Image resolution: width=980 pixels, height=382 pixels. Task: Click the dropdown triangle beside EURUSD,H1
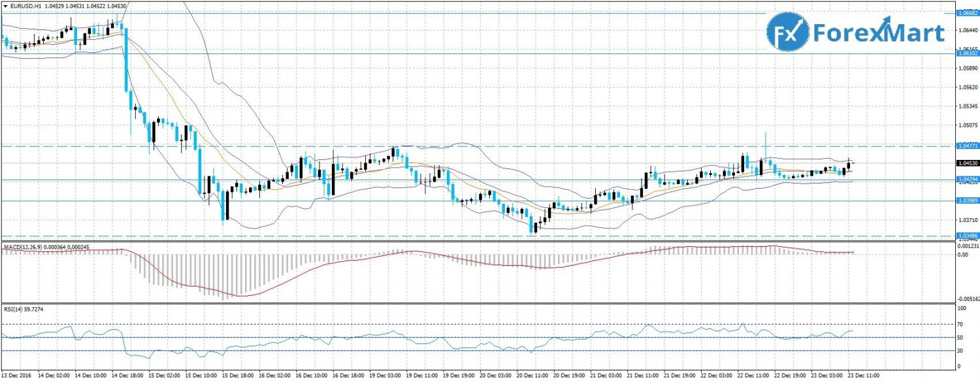click(4, 6)
